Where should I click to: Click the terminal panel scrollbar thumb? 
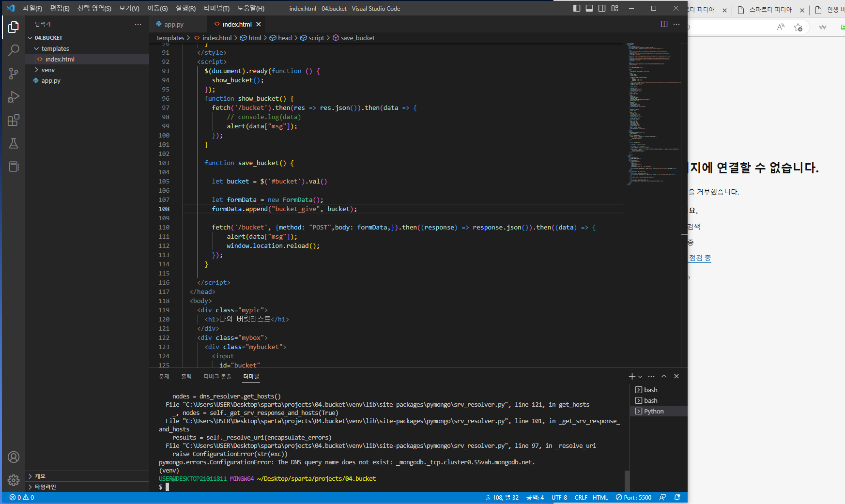coord(627,481)
